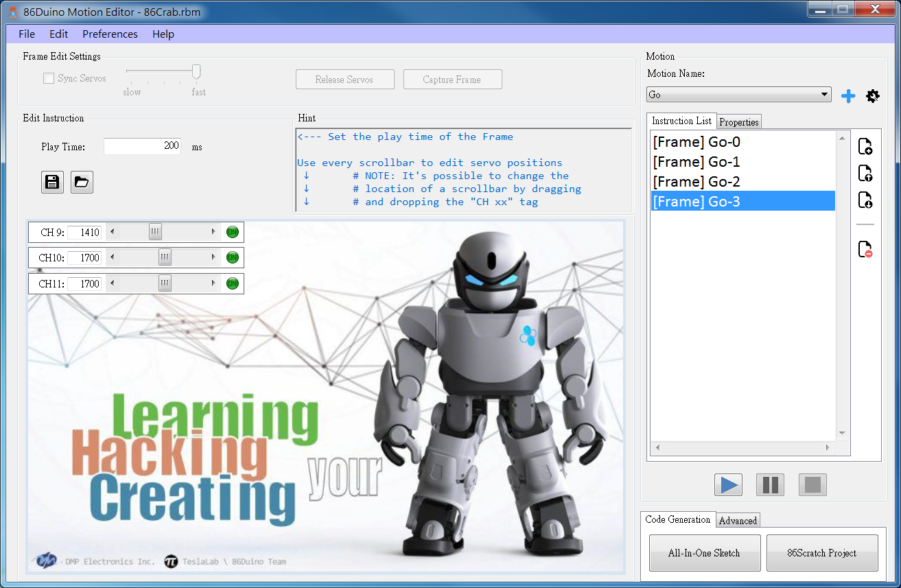901x588 pixels.
Task: Open the Advanced tab
Action: (x=738, y=521)
